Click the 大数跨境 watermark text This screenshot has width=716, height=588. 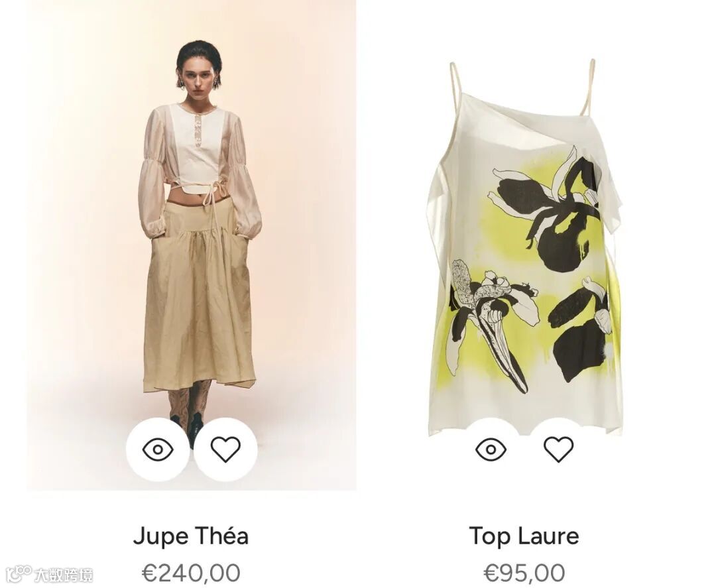[x=64, y=574]
